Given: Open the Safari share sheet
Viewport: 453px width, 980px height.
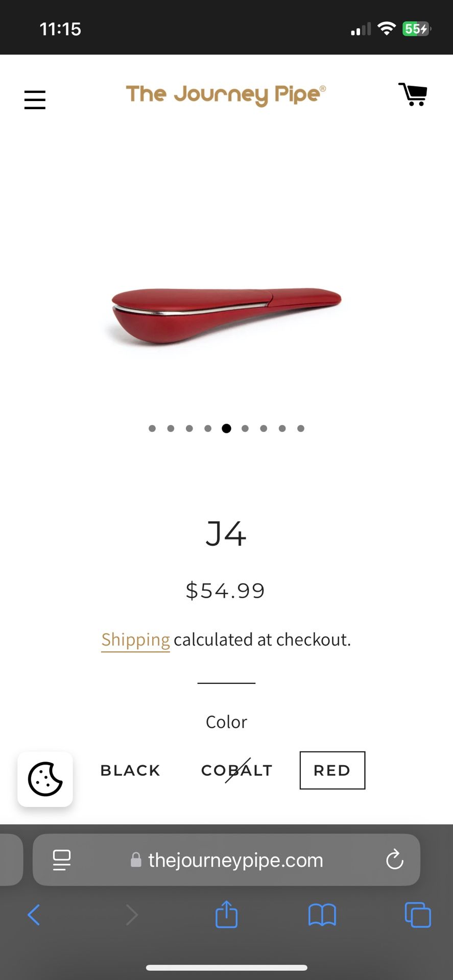Looking at the screenshot, I should (x=226, y=914).
